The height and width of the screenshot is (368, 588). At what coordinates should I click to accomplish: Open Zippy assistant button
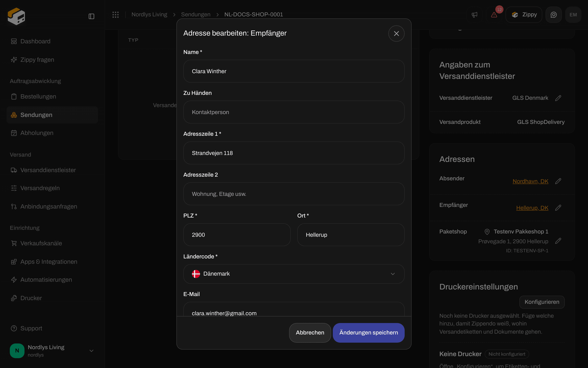[524, 15]
